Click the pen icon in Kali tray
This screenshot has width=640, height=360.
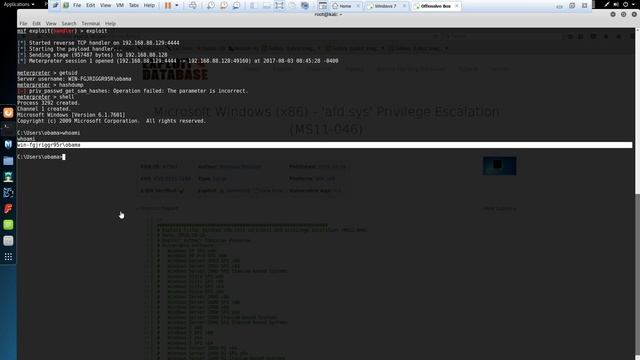coord(607,4)
